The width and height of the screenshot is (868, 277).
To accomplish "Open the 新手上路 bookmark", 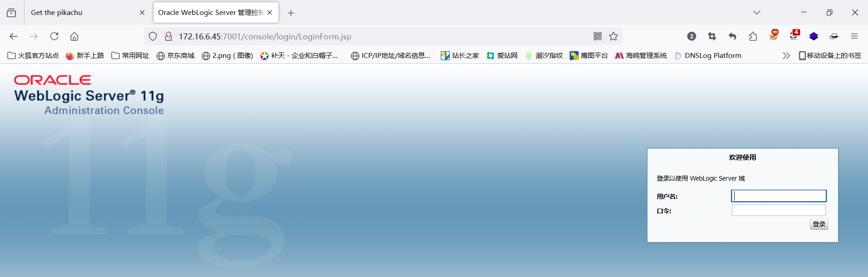I will coord(85,56).
